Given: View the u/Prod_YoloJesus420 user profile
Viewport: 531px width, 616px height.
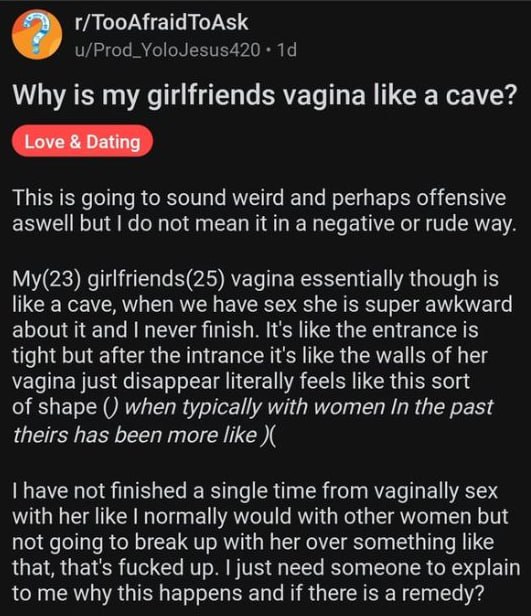Looking at the screenshot, I should [167, 50].
